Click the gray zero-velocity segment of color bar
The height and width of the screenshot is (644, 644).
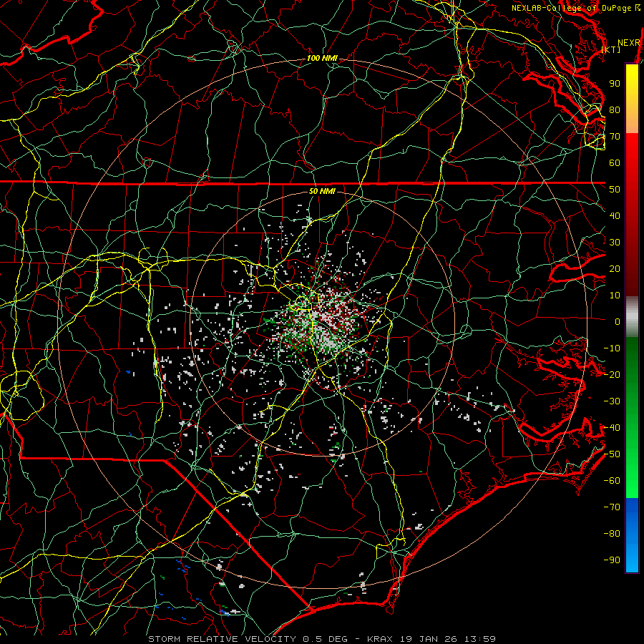click(632, 316)
